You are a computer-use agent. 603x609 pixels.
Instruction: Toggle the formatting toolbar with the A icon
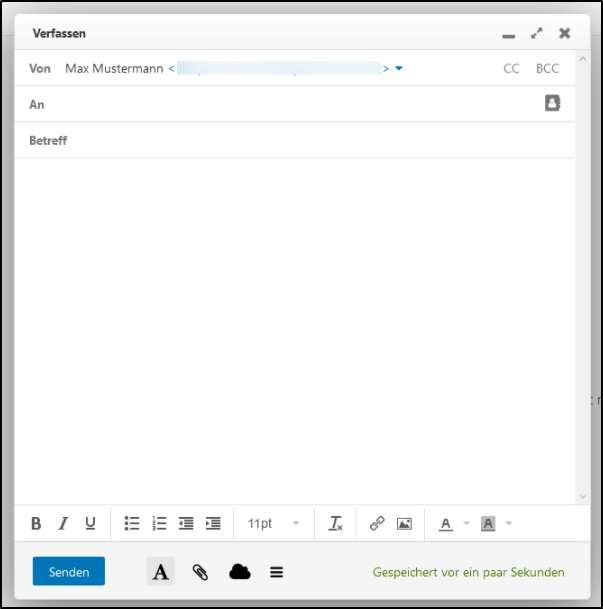[160, 571]
